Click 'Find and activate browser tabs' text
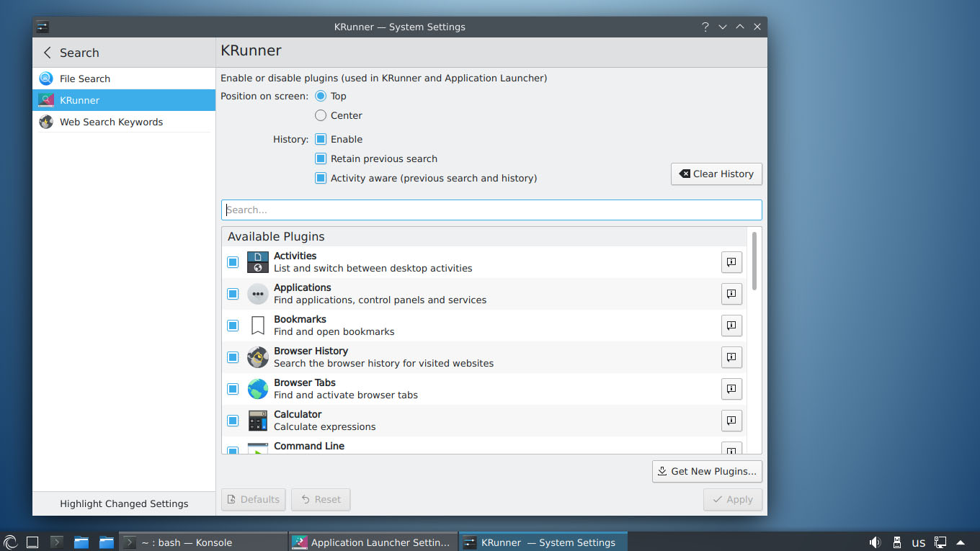Viewport: 980px width, 551px height. point(346,395)
